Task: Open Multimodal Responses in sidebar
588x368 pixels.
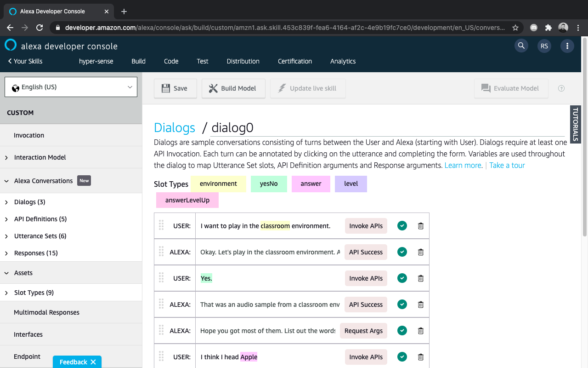Action: point(46,312)
